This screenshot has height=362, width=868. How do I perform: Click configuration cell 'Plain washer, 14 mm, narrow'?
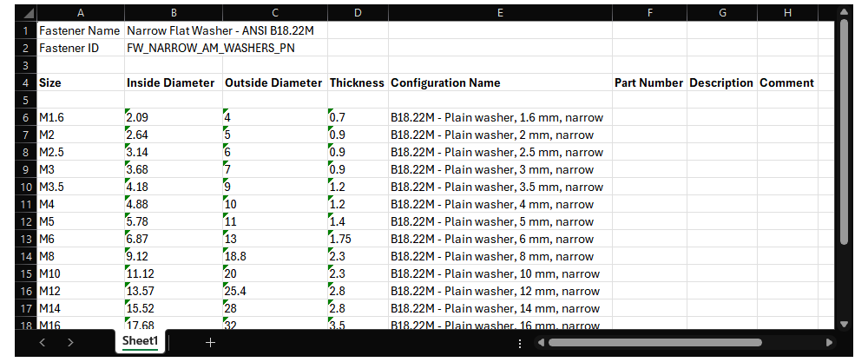[501, 308]
